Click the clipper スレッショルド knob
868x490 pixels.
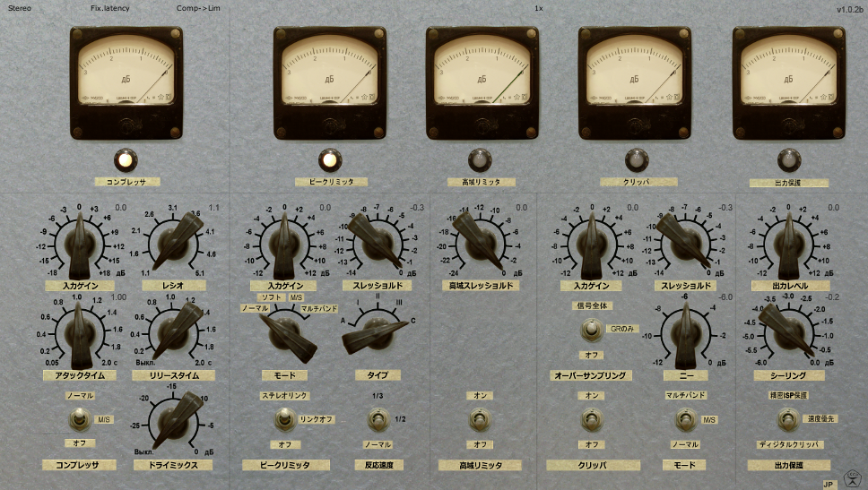(x=686, y=244)
